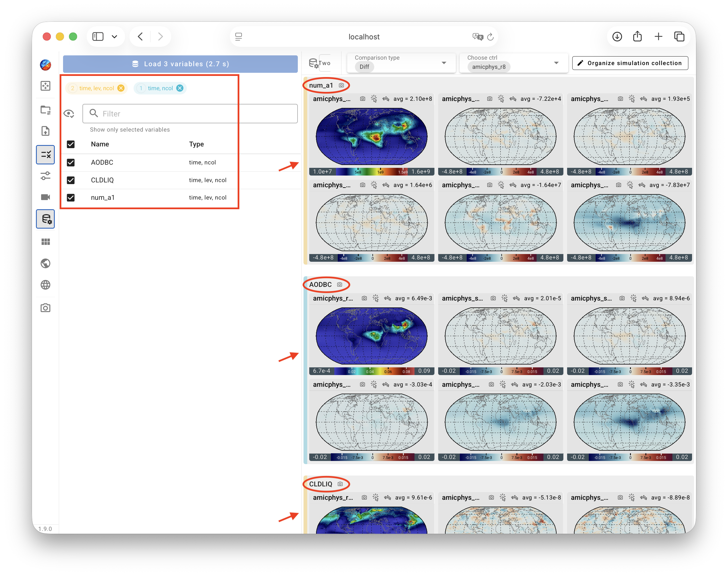Open the Comparison type dropdown
This screenshot has height=576, width=728.
401,63
